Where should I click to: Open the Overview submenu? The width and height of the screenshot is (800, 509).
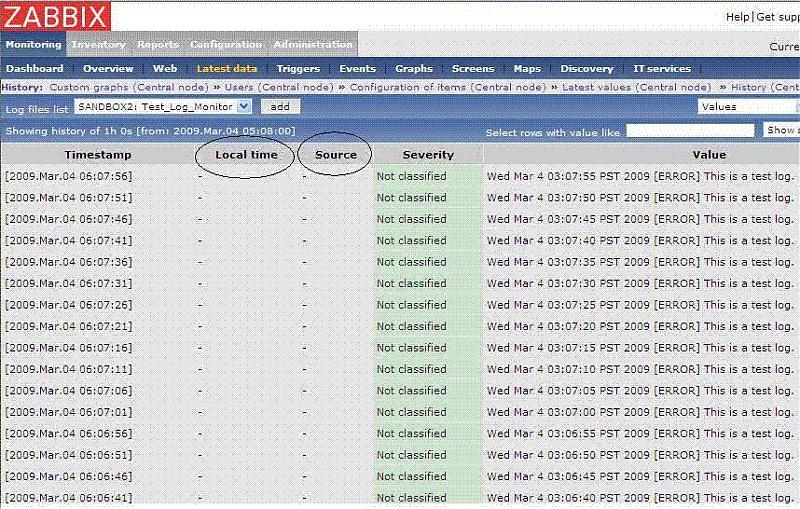108,68
